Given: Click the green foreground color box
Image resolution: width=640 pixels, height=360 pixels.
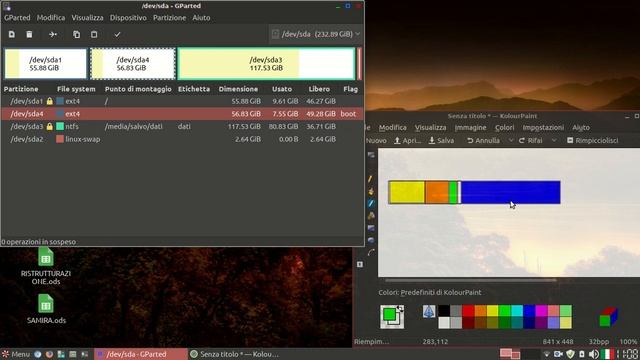Looking at the screenshot, I should [x=389, y=314].
